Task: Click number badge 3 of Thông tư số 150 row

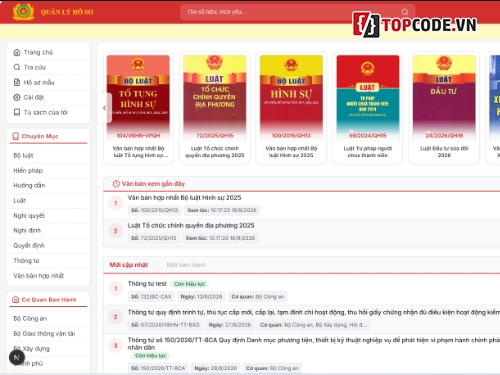Action: tap(116, 345)
